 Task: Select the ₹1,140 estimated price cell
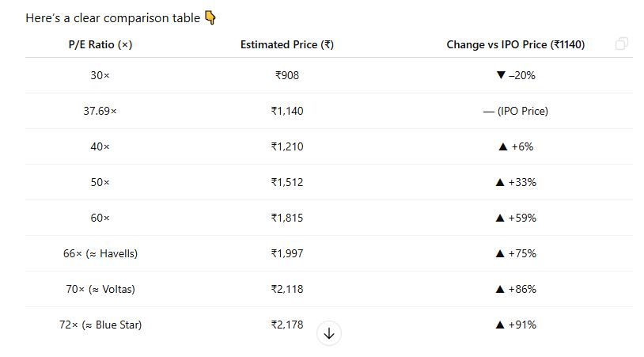[x=286, y=111]
